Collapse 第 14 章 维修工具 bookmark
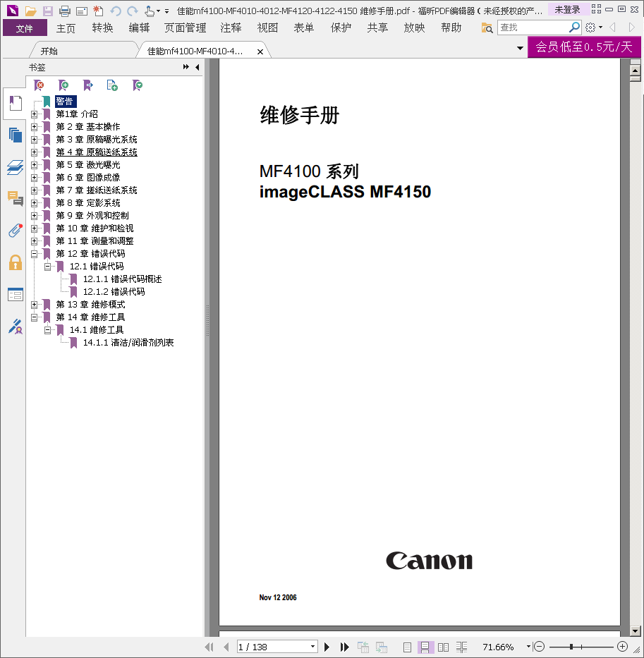Screen dimensions: 644x658 [x=35, y=317]
